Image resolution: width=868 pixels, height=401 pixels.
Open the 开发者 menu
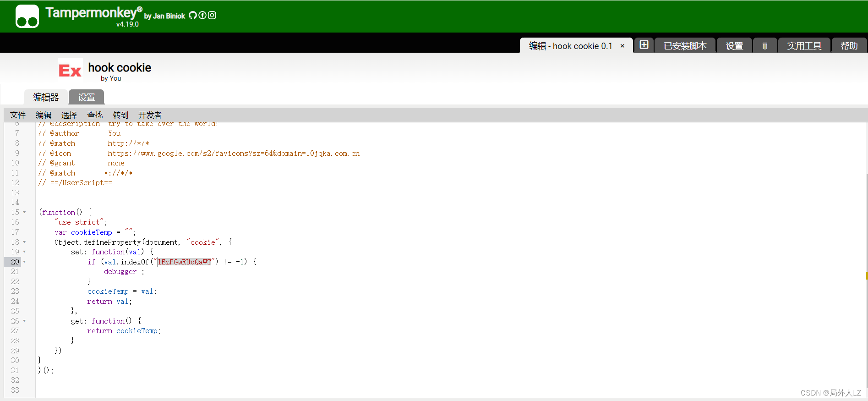pyautogui.click(x=150, y=115)
